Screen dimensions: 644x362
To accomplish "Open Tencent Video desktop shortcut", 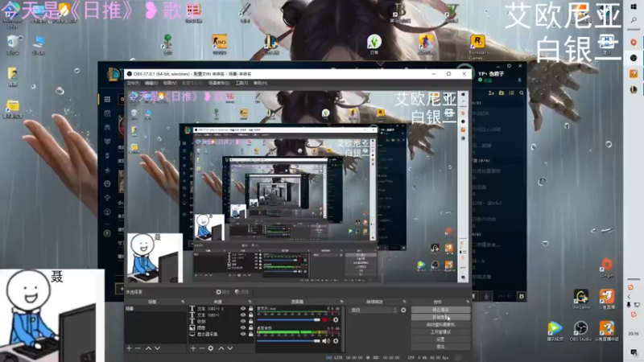I will pos(555,331).
